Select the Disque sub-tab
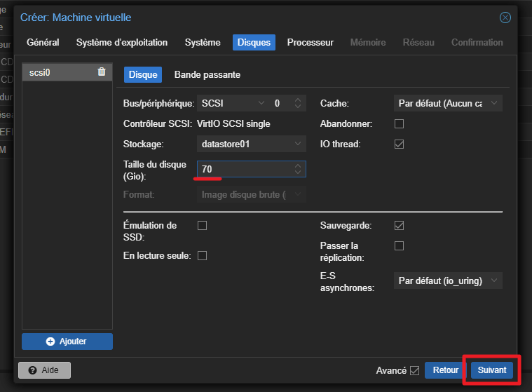Image resolution: width=532 pixels, height=392 pixels. pyautogui.click(x=143, y=74)
